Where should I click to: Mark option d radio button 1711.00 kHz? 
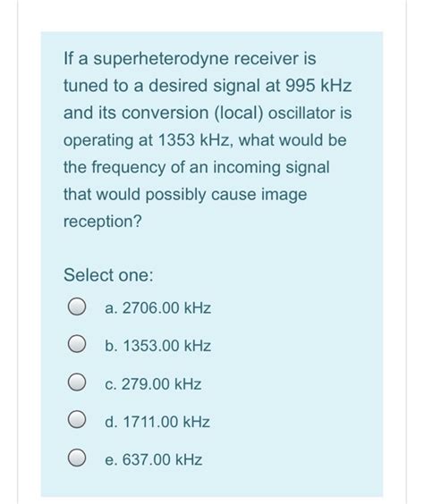coord(77,420)
